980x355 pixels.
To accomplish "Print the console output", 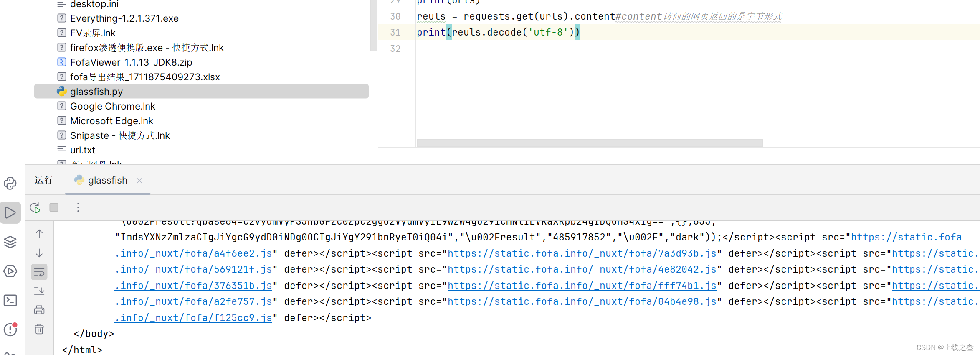I will [x=39, y=310].
